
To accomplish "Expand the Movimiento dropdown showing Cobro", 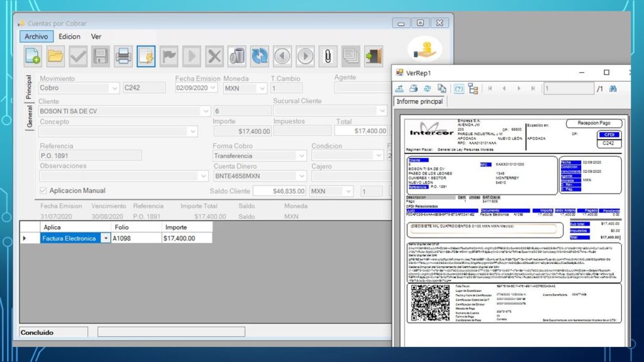I will point(114,88).
